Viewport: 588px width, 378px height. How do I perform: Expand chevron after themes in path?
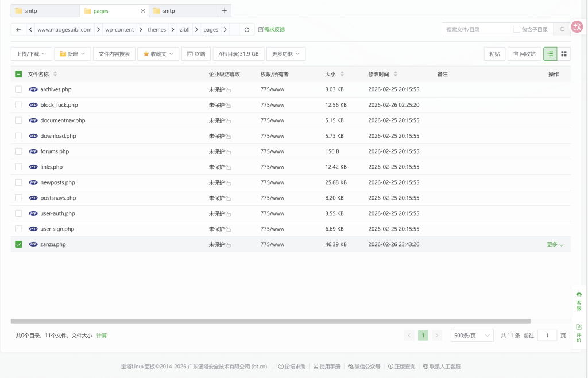click(172, 30)
